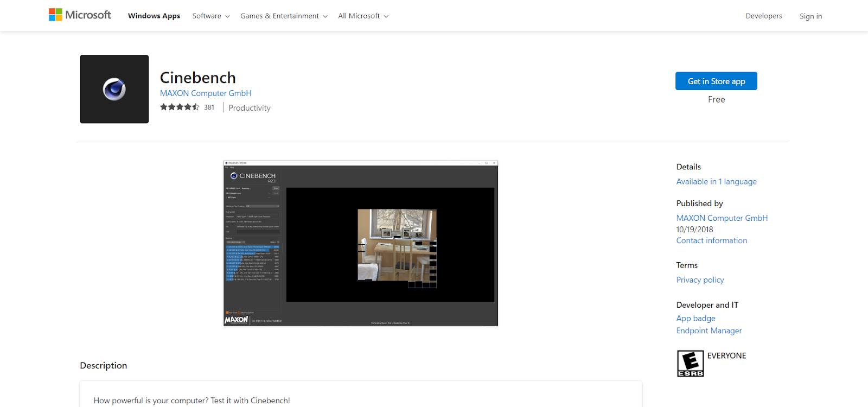
Task: Open the Privacy policy link
Action: [x=700, y=279]
